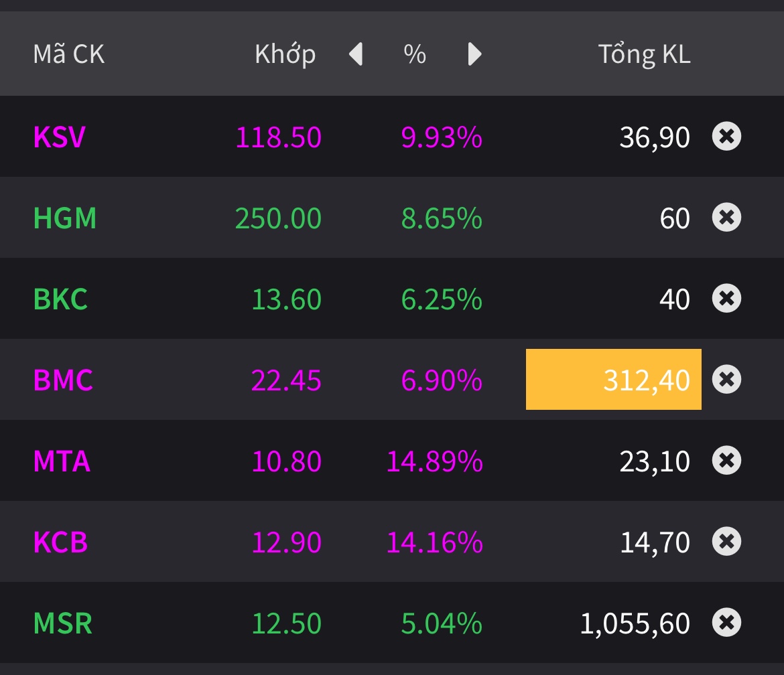784x675 pixels.
Task: Open the MSR ticker symbol
Action: click(x=63, y=623)
